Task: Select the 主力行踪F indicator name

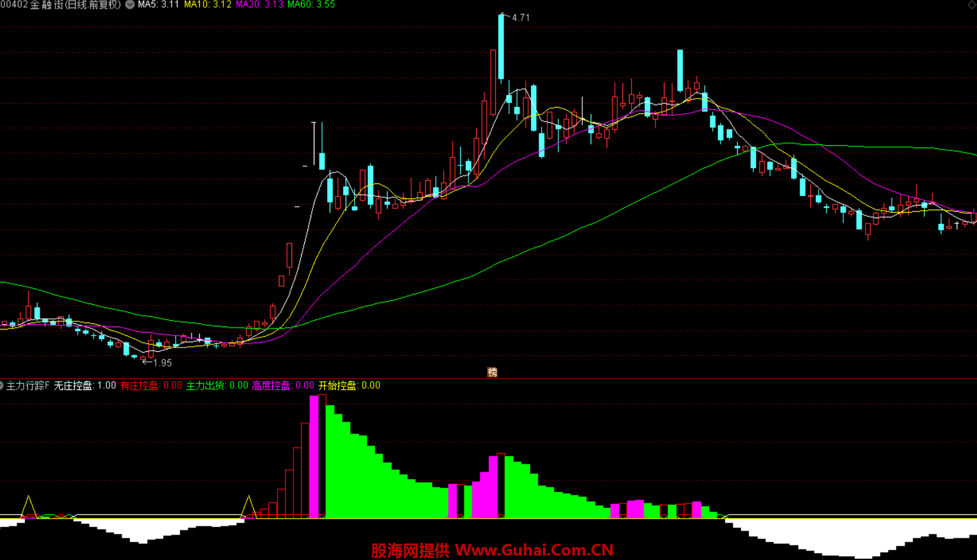Action: tap(28, 386)
